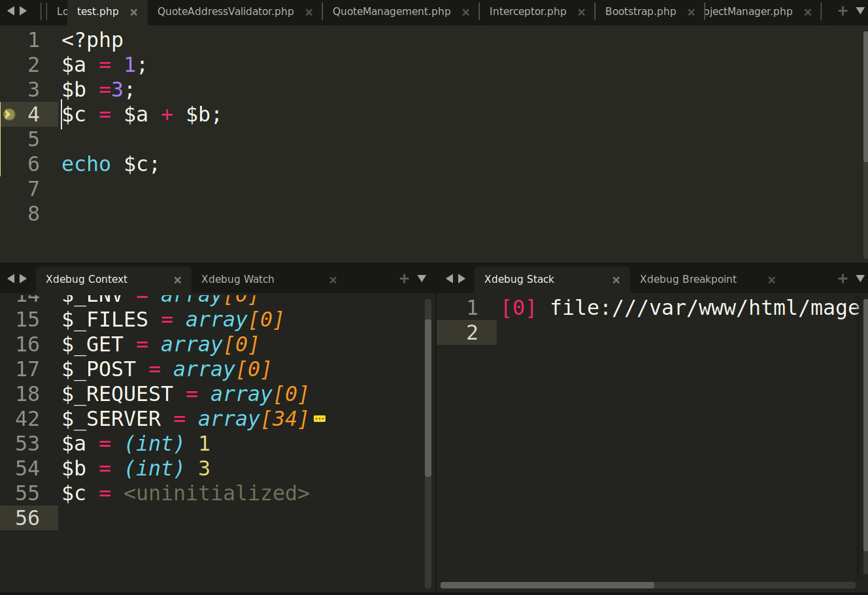Add new tab in Xdebug Stack group
Screen dimensions: 868x595
[843, 279]
